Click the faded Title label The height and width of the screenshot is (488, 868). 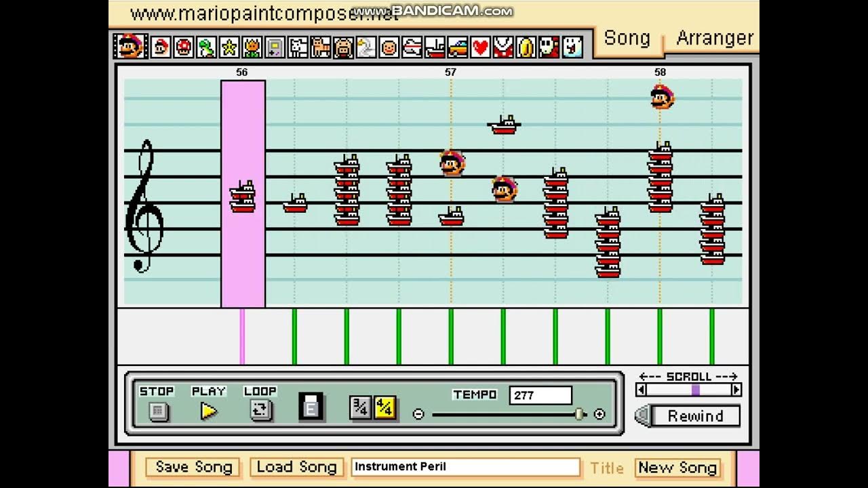pyautogui.click(x=607, y=468)
